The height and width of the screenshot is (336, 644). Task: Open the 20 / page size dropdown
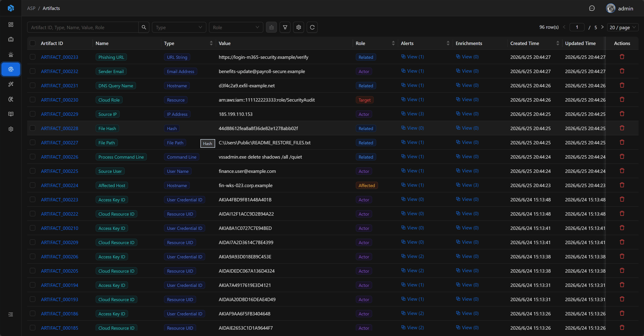point(623,27)
